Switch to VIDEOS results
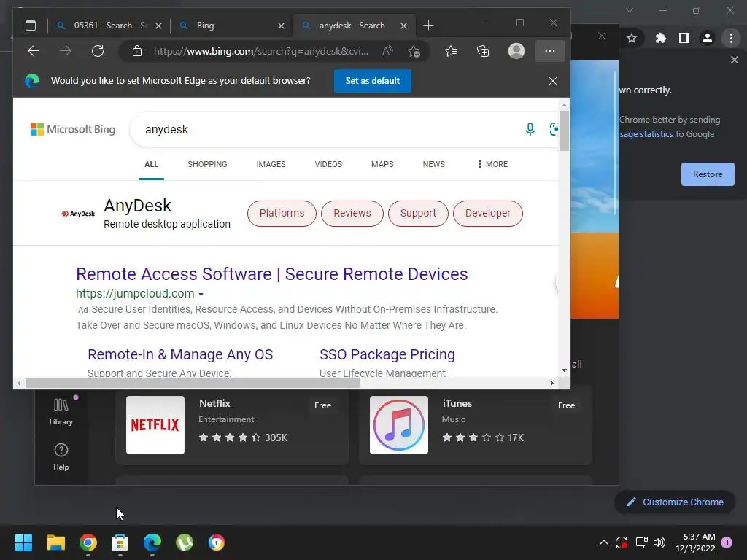The width and height of the screenshot is (747, 560). click(x=328, y=164)
